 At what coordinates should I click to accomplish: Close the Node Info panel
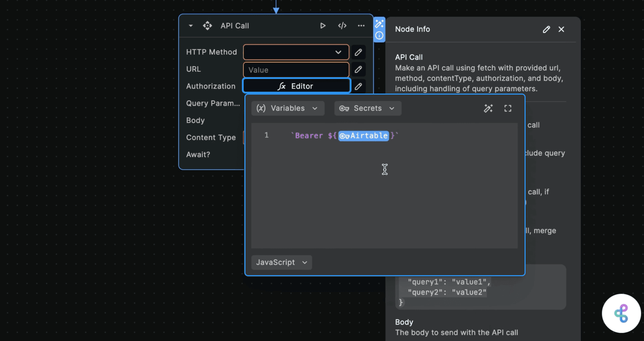pyautogui.click(x=562, y=29)
